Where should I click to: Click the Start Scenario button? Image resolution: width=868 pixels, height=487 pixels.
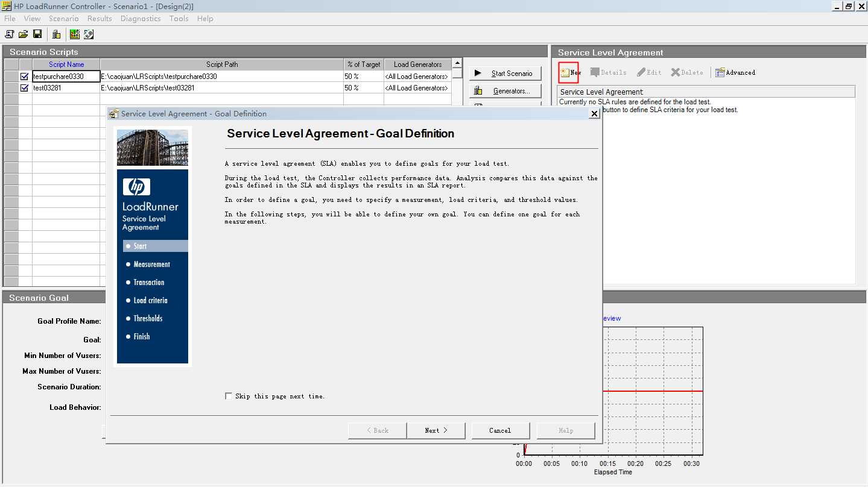pos(505,73)
